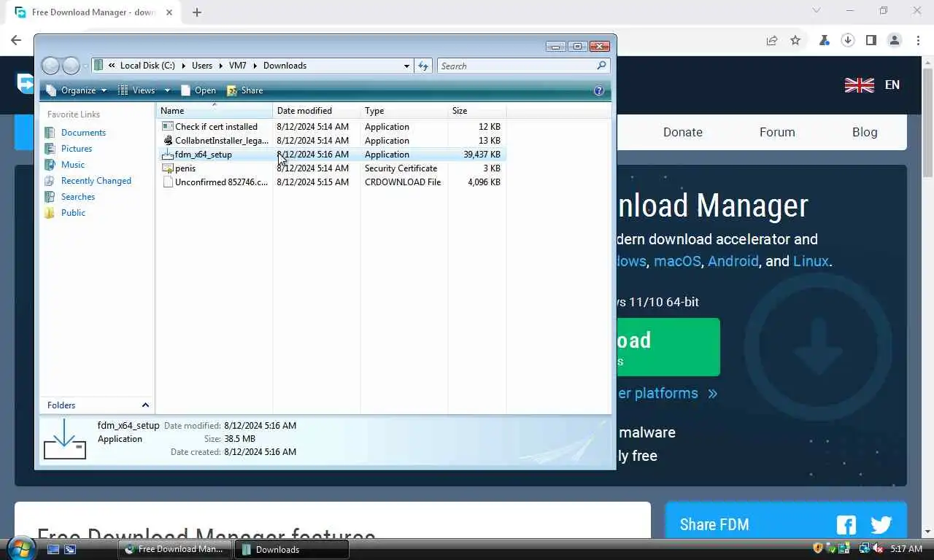The height and width of the screenshot is (560, 934).
Task: Switch to the Free Download Manager browser tab
Action: pyautogui.click(x=93, y=12)
